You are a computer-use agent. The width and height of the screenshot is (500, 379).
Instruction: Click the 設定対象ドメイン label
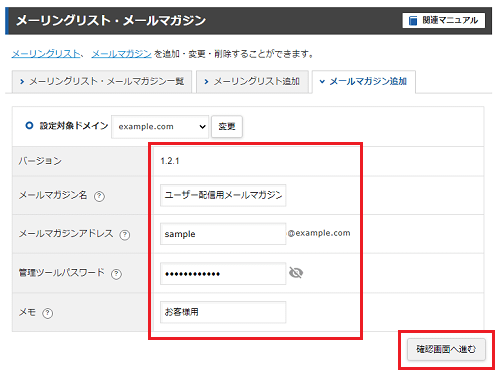coord(74,126)
